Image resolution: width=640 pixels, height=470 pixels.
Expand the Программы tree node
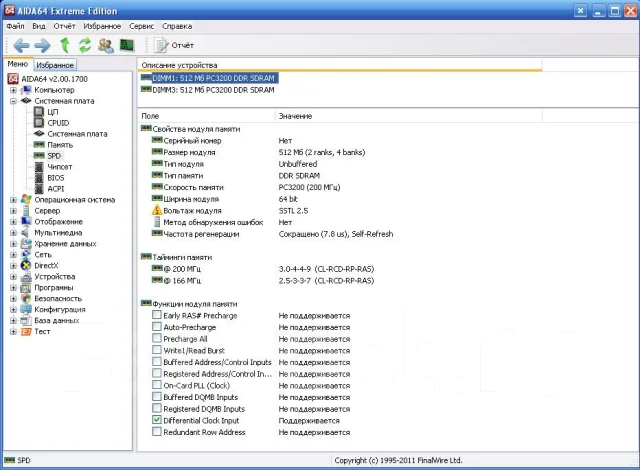pyautogui.click(x=13, y=288)
